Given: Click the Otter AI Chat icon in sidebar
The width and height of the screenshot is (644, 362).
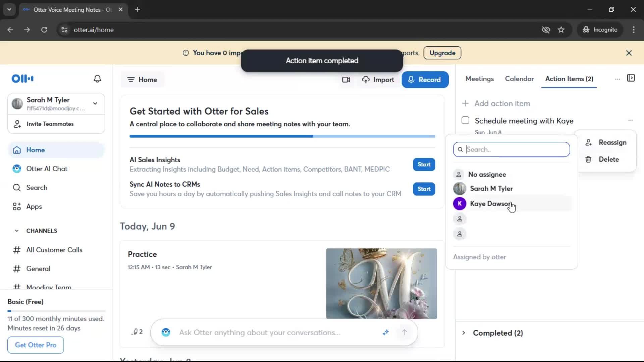Looking at the screenshot, I should tap(17, 169).
